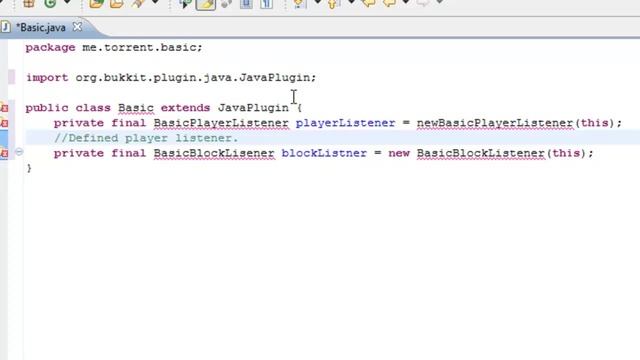This screenshot has width=640, height=360.
Task: Toggle the highlighted Mark Occurrences button
Action: tap(206, 4)
